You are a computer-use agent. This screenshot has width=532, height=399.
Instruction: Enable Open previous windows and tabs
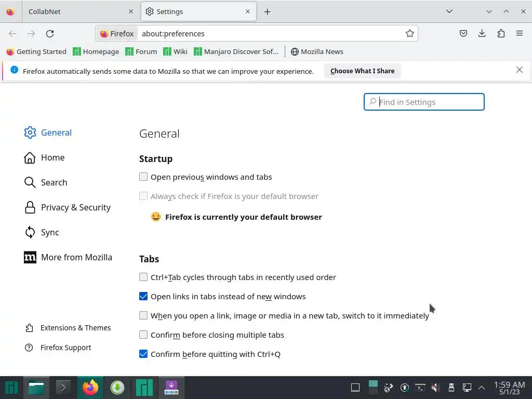pyautogui.click(x=143, y=177)
